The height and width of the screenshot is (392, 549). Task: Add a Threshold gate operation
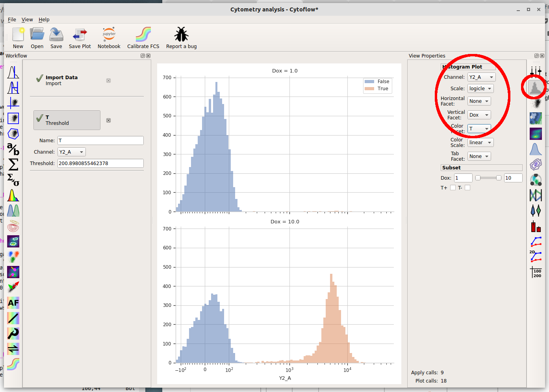pyautogui.click(x=13, y=72)
